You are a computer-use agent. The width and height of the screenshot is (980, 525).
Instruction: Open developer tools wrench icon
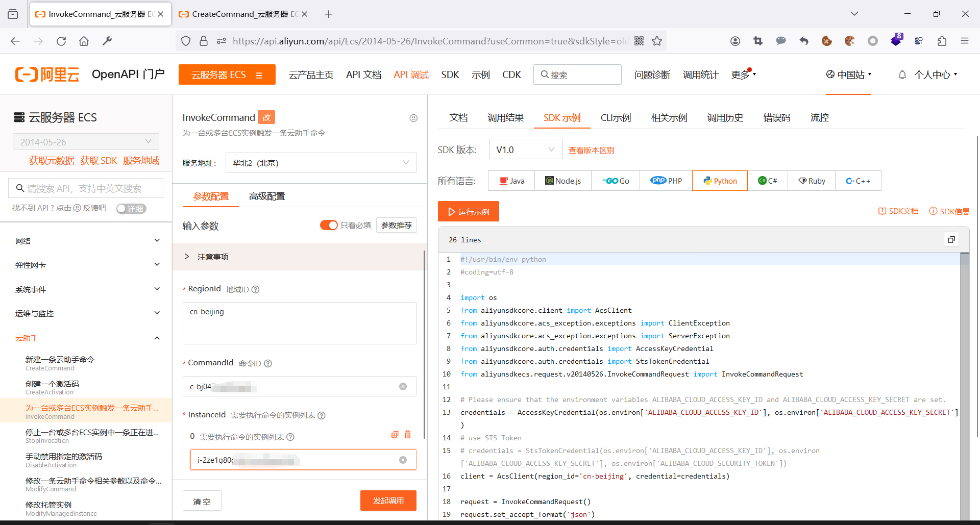point(107,41)
